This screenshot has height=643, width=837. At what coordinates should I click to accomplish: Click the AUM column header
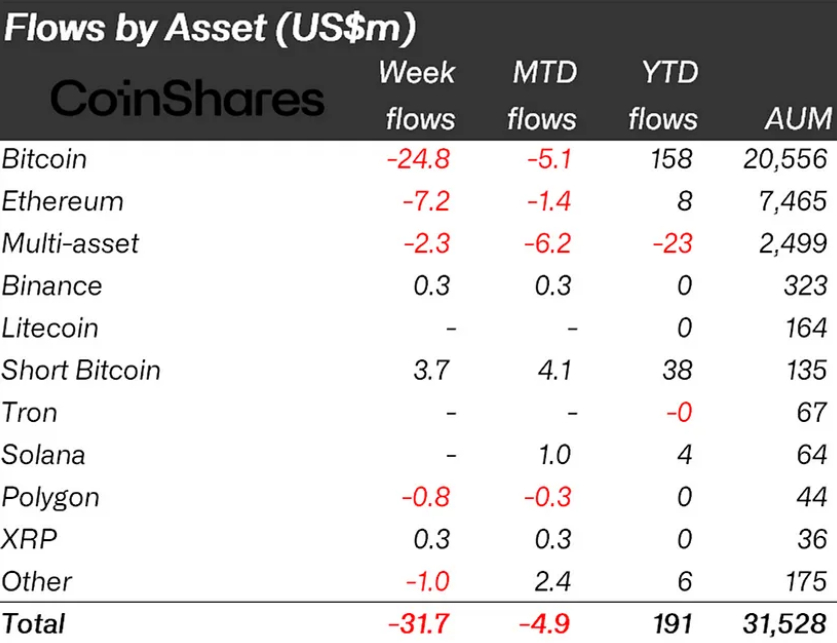[797, 118]
